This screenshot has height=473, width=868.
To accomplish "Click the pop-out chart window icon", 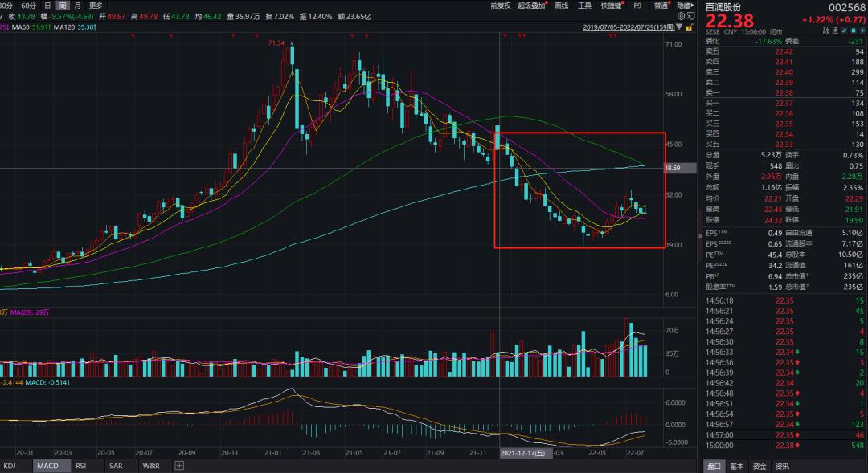I will pyautogui.click(x=690, y=17).
